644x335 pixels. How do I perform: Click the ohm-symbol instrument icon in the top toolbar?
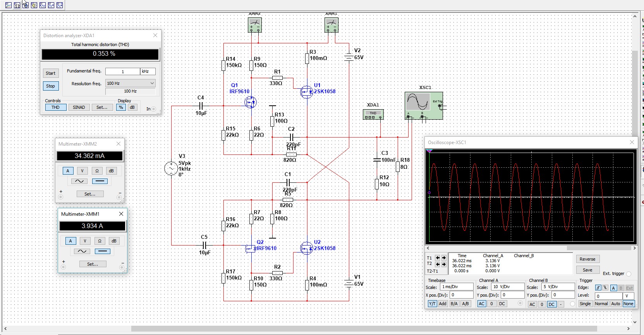17,5
